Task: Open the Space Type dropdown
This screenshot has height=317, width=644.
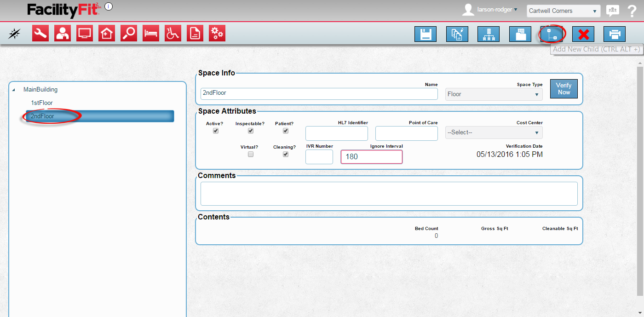Action: point(494,94)
